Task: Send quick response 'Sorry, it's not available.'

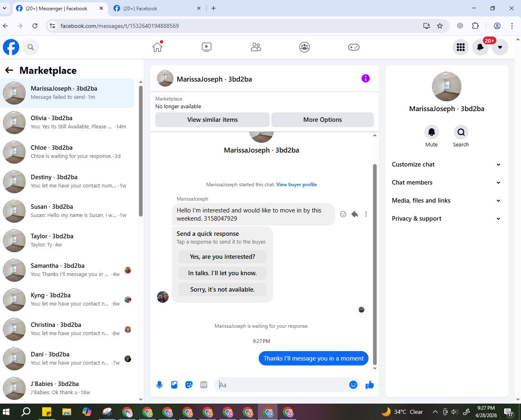Action: click(x=223, y=290)
